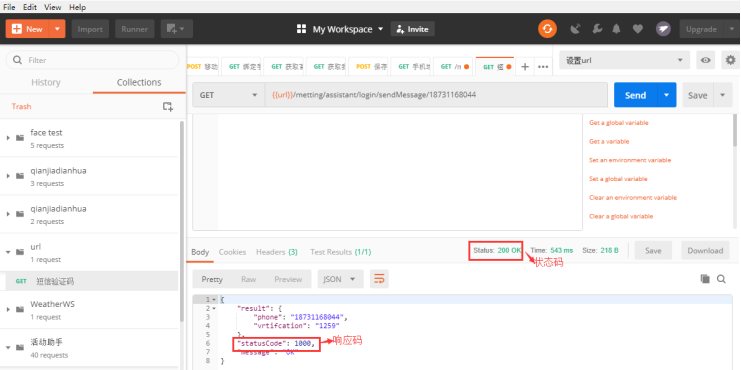Open the response Cookies tab

(x=232, y=252)
